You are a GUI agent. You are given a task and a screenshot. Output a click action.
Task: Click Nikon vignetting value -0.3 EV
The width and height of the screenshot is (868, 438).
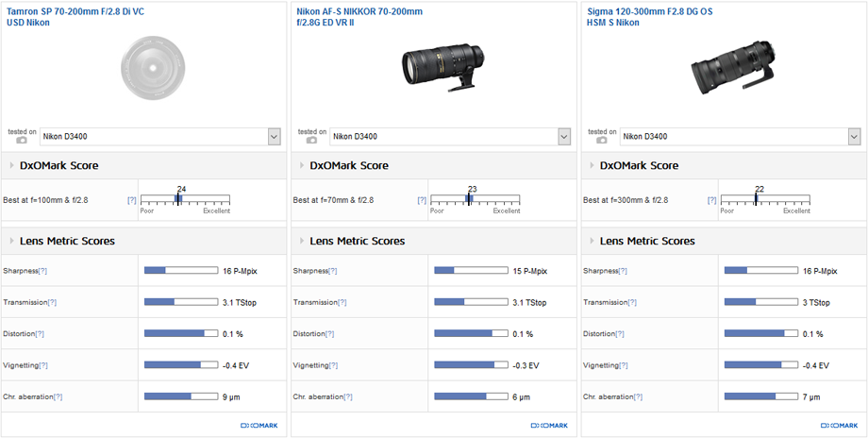[x=526, y=365]
